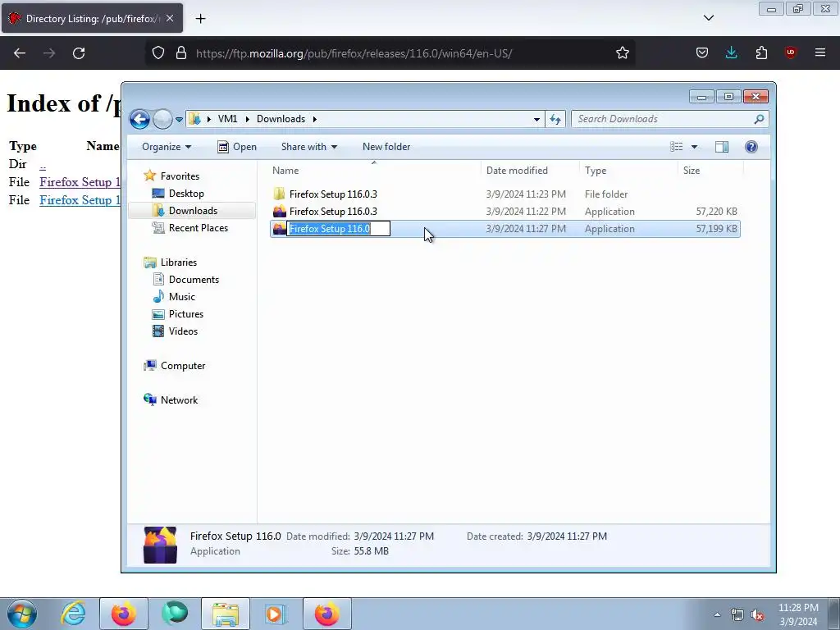Open the uBlock Origin extension icon

[x=790, y=53]
